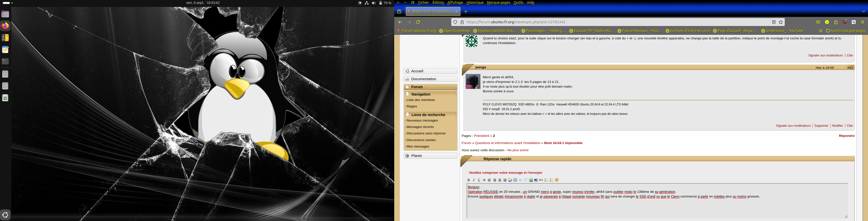Open the uBlock Origin extension

845,22
